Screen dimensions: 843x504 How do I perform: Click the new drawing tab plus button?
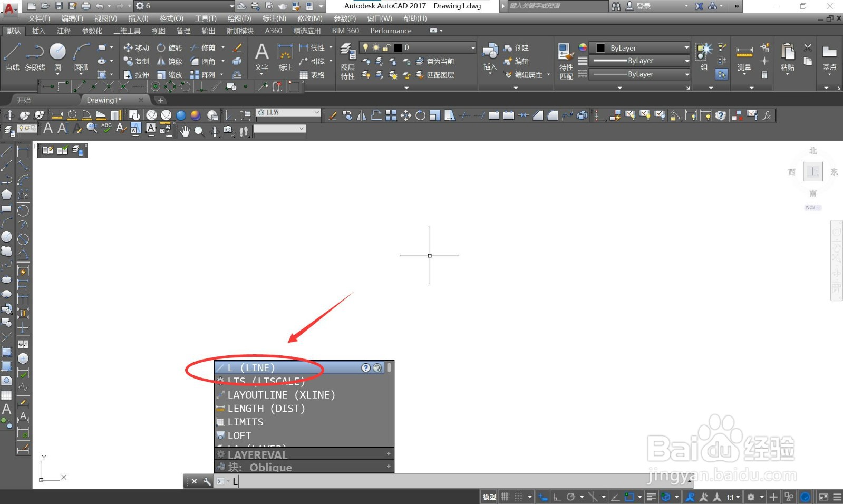[x=160, y=100]
